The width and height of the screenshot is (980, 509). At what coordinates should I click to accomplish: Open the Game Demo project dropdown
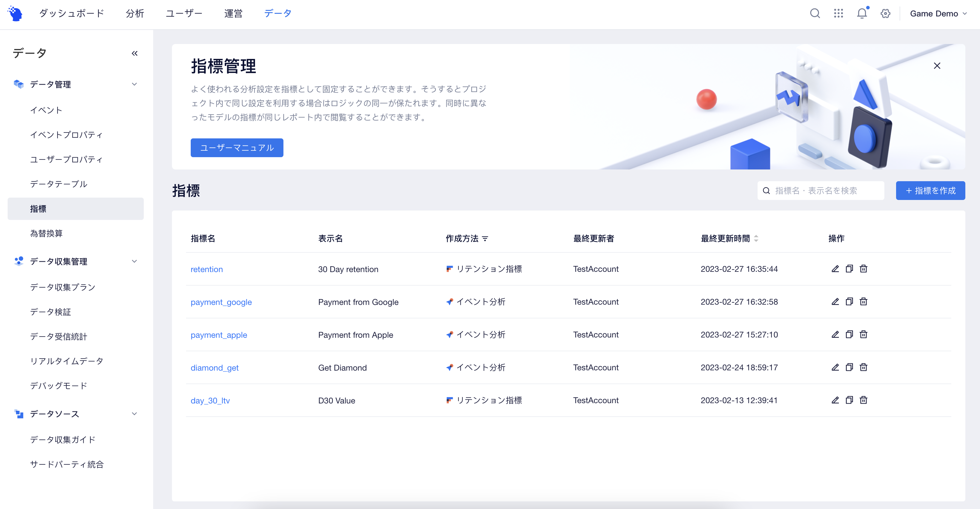click(x=938, y=14)
